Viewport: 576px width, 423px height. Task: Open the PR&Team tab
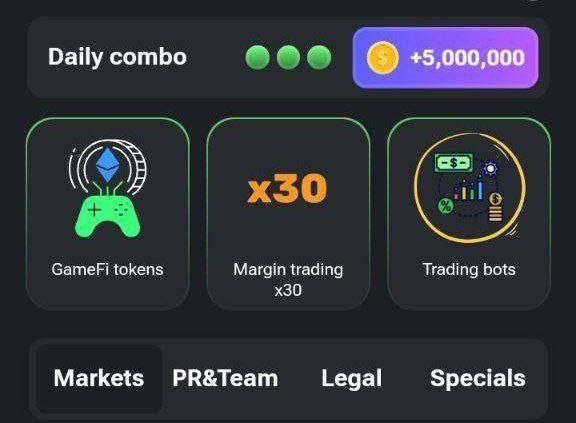coord(225,379)
